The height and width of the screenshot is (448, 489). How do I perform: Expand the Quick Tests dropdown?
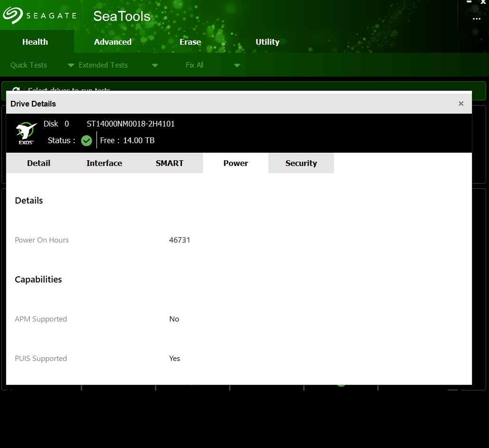(70, 65)
